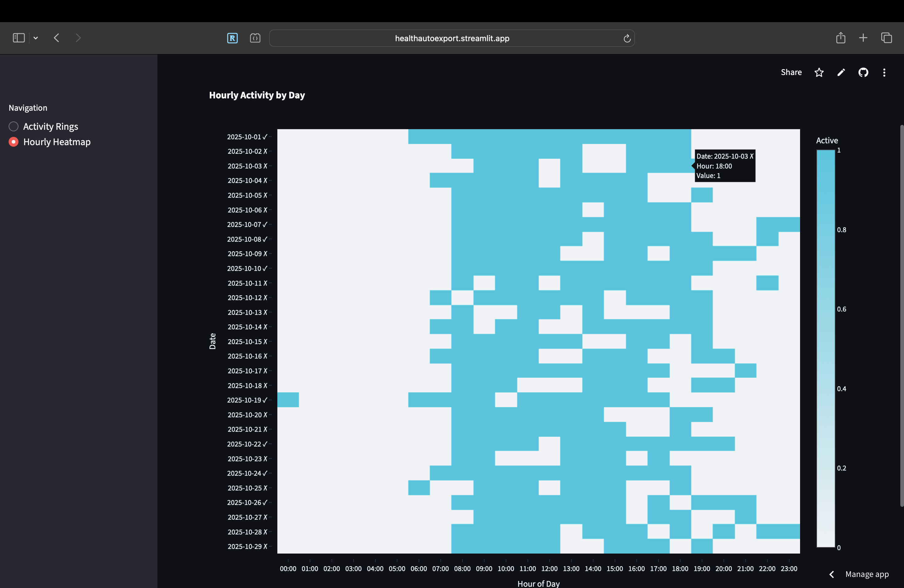The image size is (904, 588).
Task: Click the R extension icon
Action: pos(232,38)
